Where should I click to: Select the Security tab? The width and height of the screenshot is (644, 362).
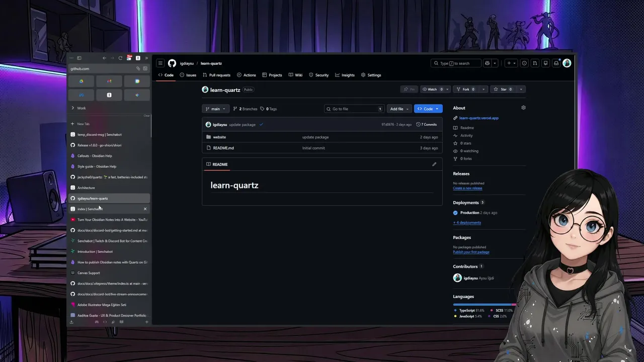[319, 75]
